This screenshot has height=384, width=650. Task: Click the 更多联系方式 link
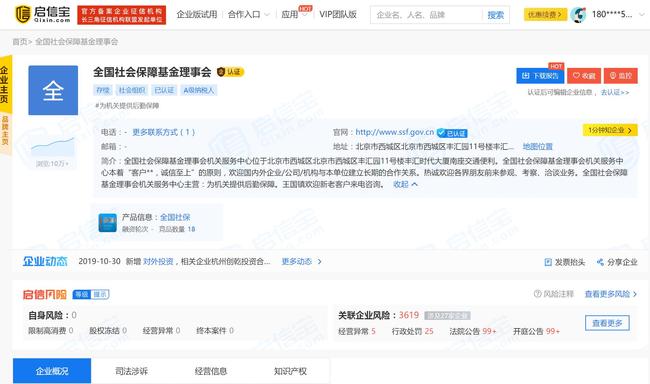(x=163, y=132)
